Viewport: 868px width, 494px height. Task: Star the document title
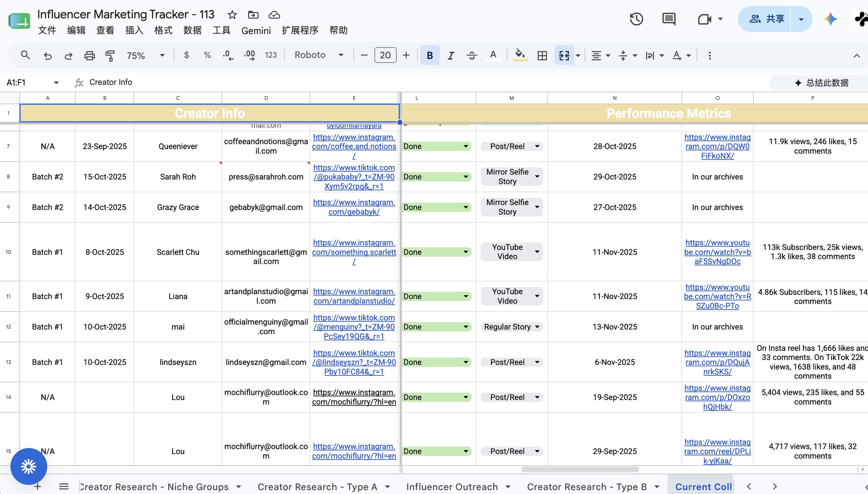(232, 15)
